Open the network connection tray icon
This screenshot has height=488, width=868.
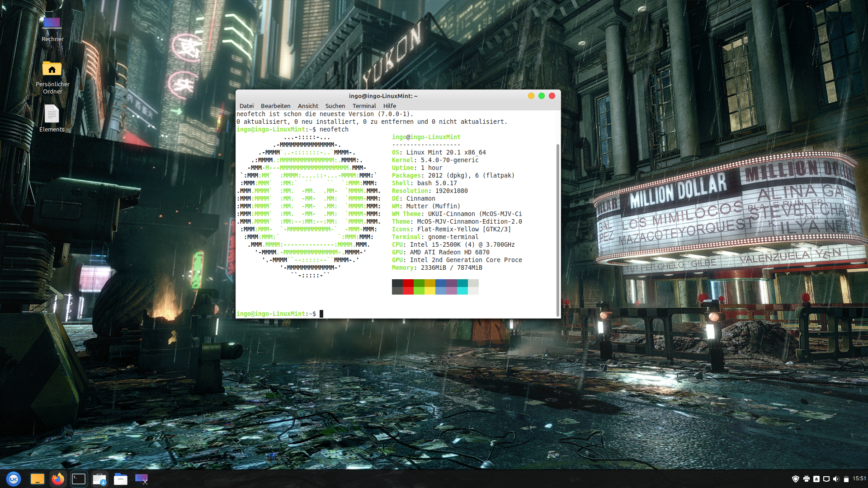click(826, 479)
